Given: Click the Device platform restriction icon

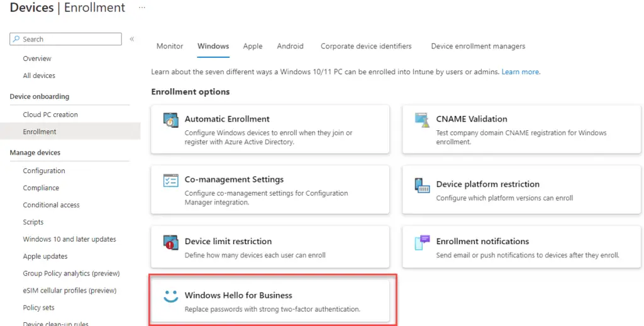Looking at the screenshot, I should coord(422,185).
